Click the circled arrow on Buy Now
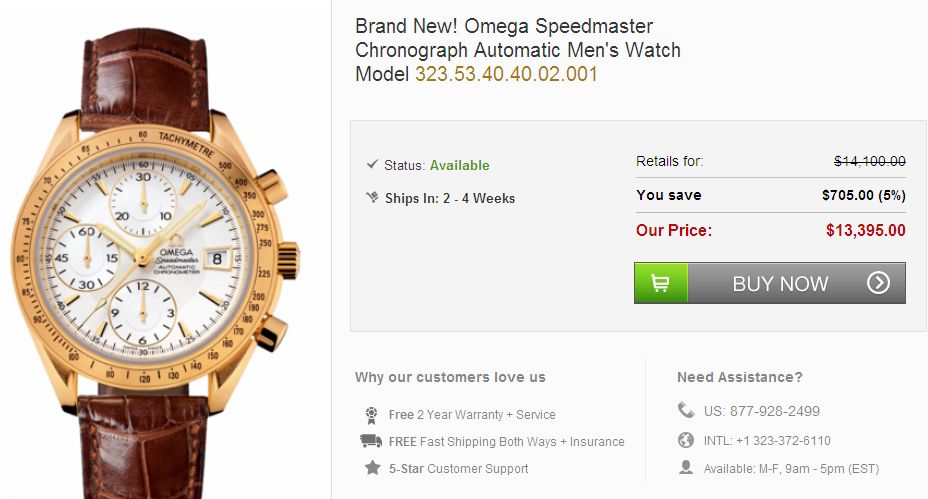The height and width of the screenshot is (499, 928). point(878,283)
